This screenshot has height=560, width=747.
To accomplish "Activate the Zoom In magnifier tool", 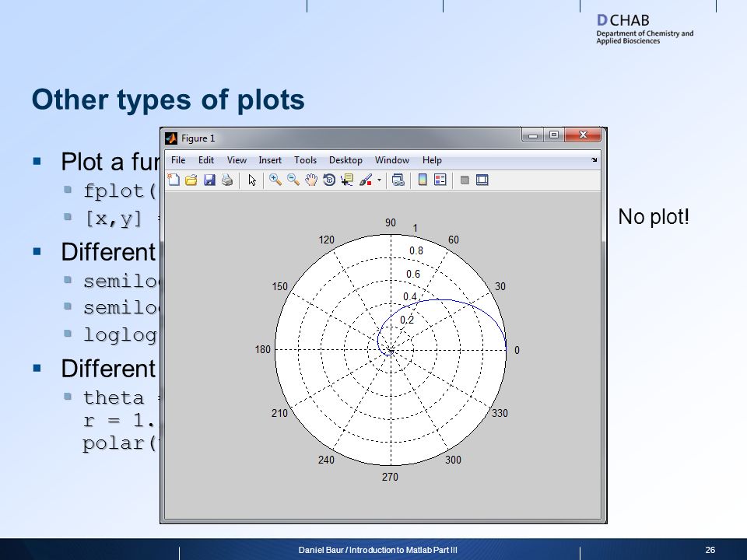I will [275, 180].
